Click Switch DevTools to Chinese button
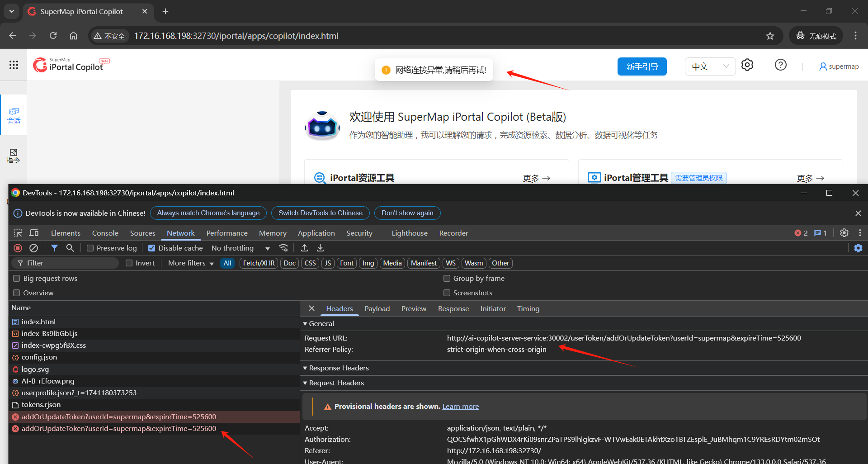 320,213
